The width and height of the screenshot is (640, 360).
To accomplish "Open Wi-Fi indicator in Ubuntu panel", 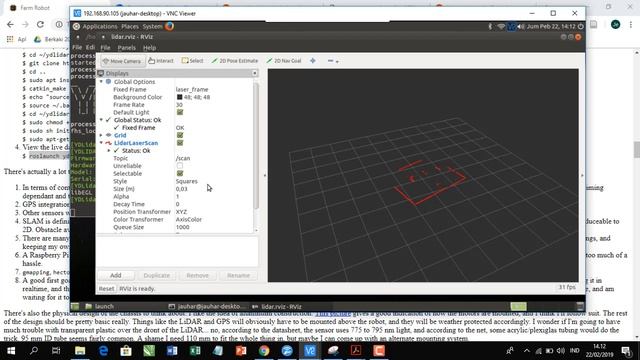I will tap(501, 26).
